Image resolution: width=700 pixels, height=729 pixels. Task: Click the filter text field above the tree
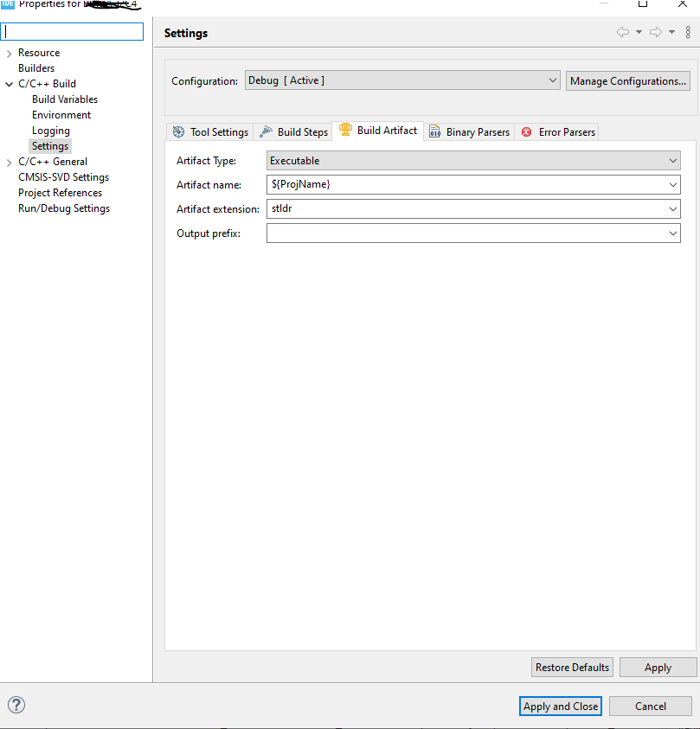coord(72,31)
